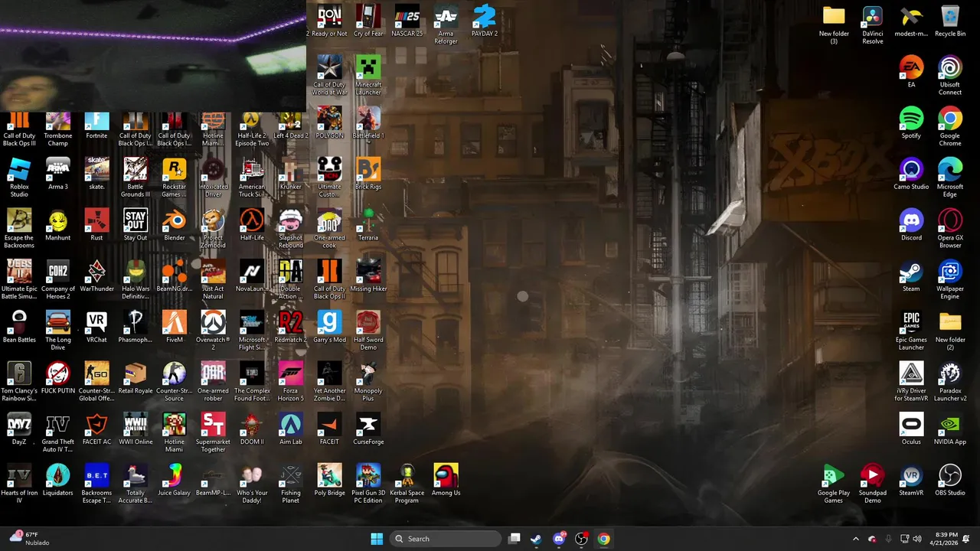The image size is (980, 551).
Task: Launch Cry of Fear from the desktop
Action: (368, 21)
